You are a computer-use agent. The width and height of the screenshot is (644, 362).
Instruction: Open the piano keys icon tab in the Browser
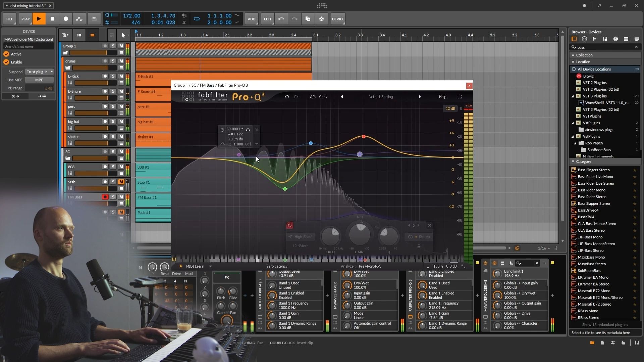pyautogui.click(x=605, y=39)
